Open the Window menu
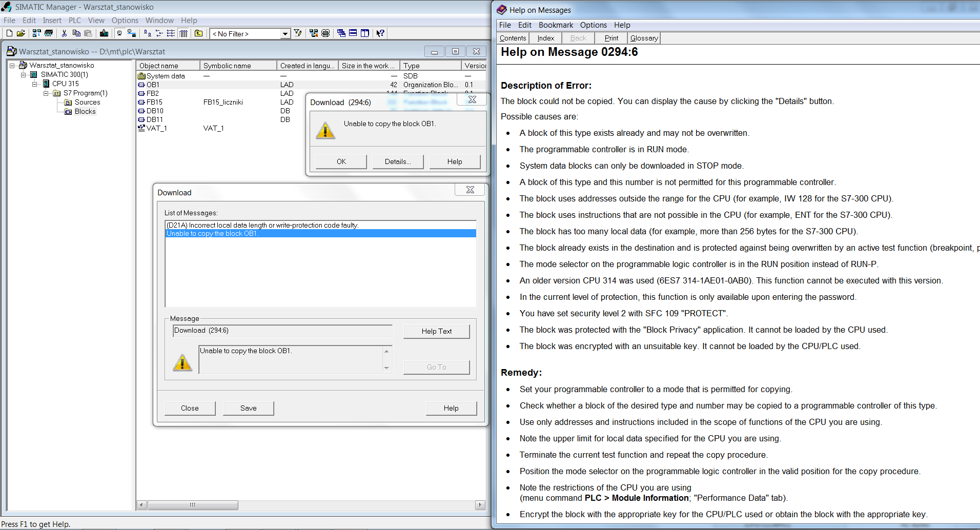 coord(159,21)
